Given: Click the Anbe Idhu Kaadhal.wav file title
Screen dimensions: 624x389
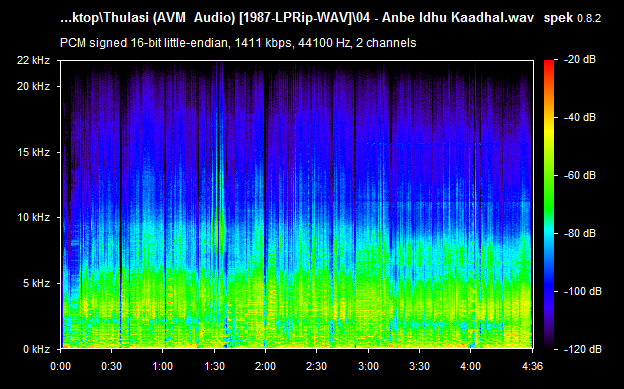Looking at the screenshot, I should pos(458,18).
